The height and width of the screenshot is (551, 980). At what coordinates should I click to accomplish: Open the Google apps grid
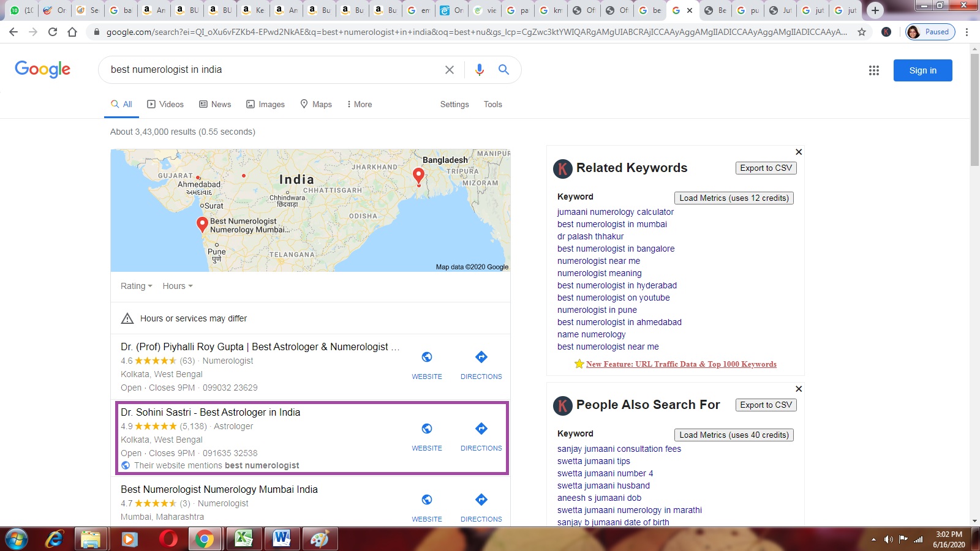(874, 70)
